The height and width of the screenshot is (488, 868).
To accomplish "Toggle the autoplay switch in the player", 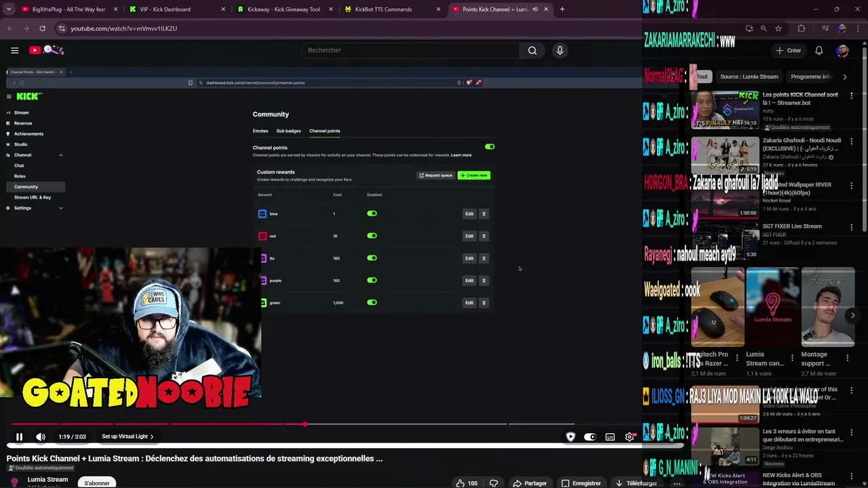I will point(590,437).
